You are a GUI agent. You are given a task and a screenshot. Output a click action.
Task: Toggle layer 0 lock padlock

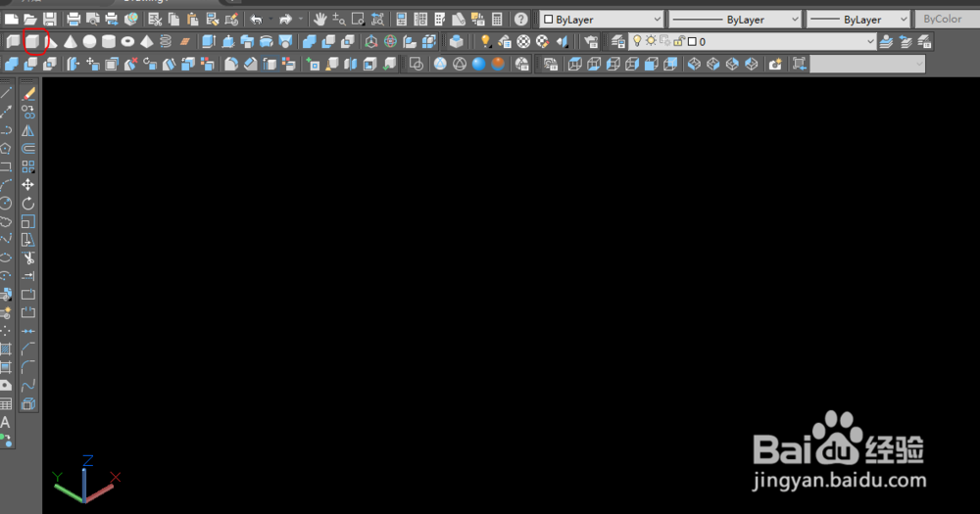pos(679,41)
